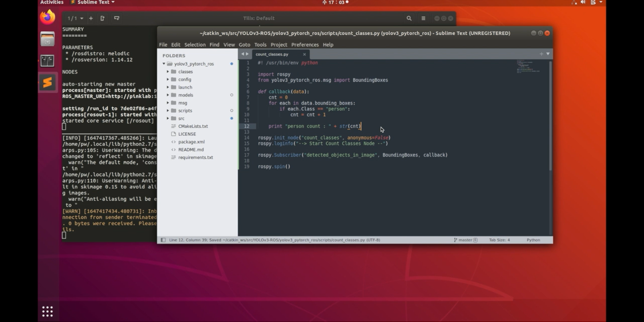Open the Find menu
The width and height of the screenshot is (644, 322).
tap(214, 45)
